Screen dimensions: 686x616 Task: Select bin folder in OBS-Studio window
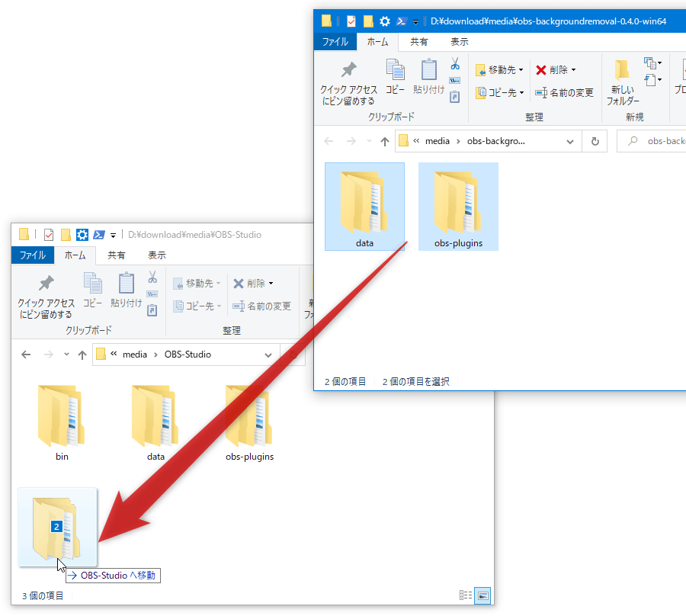62,422
